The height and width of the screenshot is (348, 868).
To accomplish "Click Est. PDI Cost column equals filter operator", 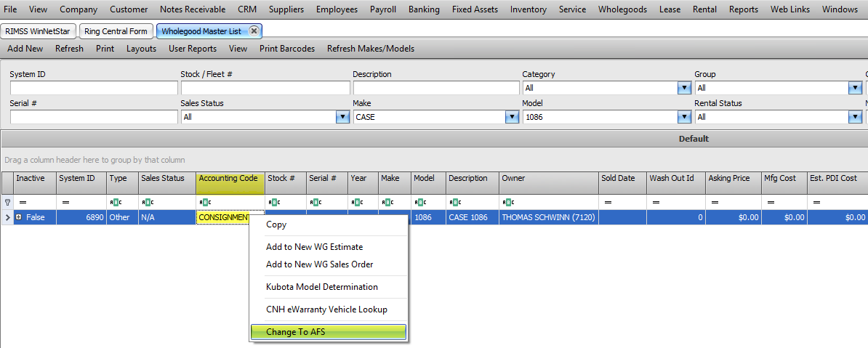I will click(816, 203).
